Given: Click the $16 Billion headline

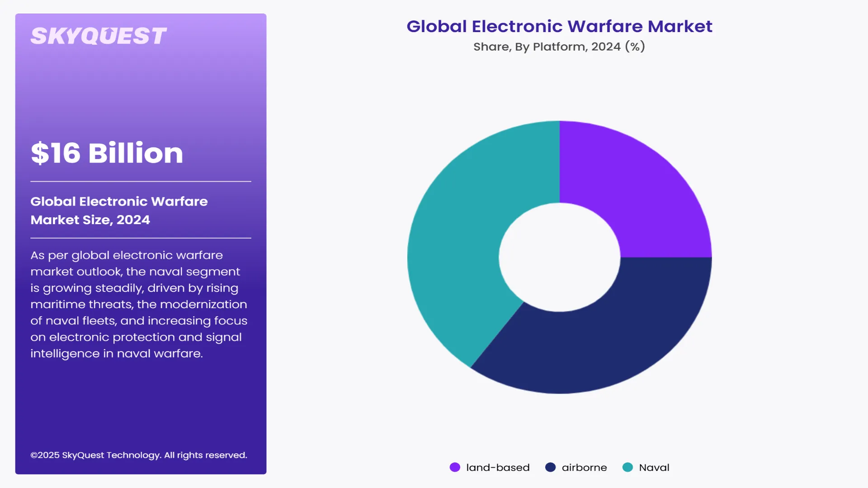Looking at the screenshot, I should click(x=107, y=154).
